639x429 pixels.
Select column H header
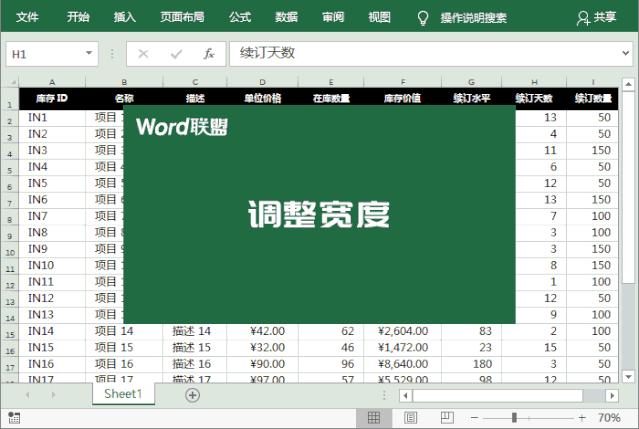click(x=534, y=82)
